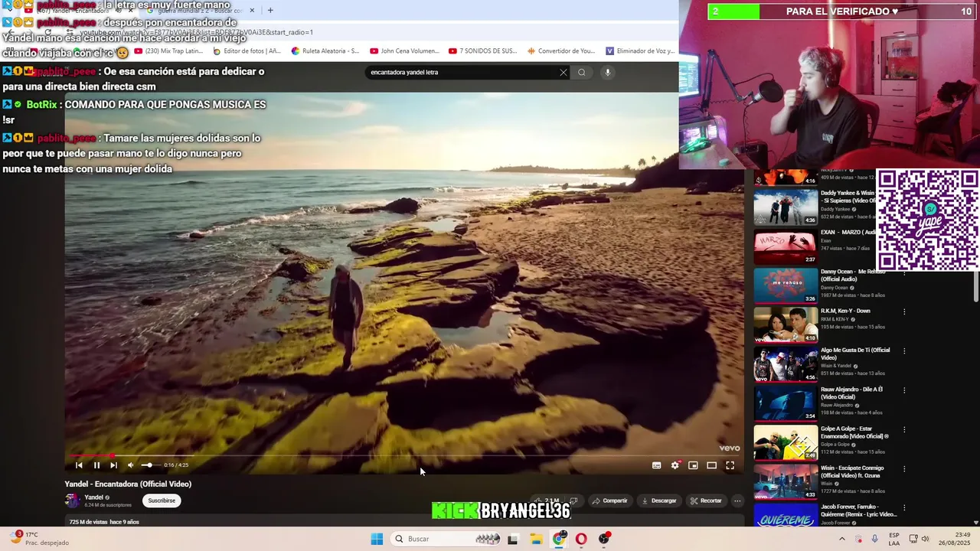
Task: Close the 'guerra mundial z 2' tab
Action: (x=252, y=11)
